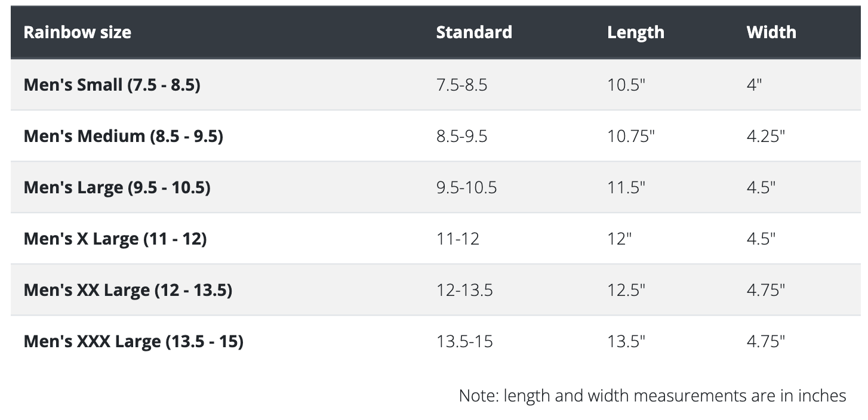This screenshot has width=868, height=420.
Task: Click the Length column header
Action: coord(636,32)
